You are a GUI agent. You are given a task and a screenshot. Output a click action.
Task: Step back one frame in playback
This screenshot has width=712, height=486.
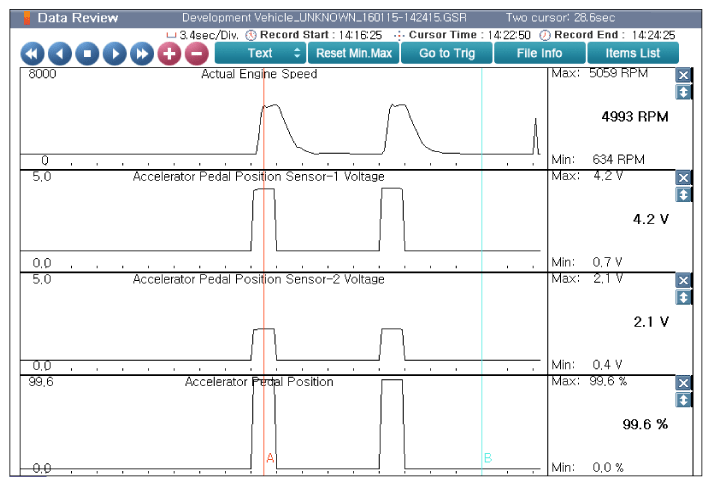pos(60,53)
